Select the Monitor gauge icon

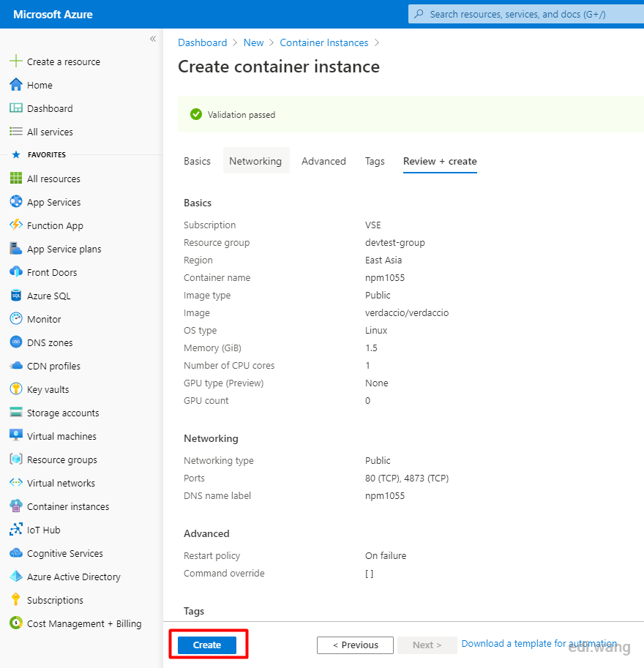(16, 318)
